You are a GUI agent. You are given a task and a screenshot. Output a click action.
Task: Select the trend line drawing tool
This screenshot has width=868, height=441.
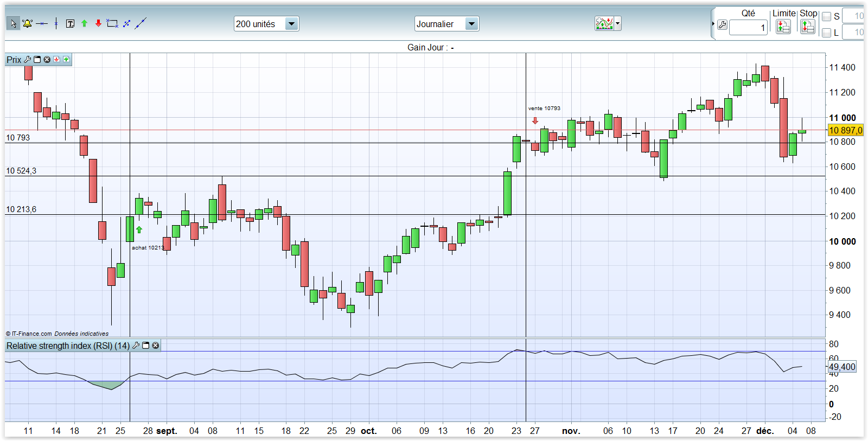coord(141,23)
